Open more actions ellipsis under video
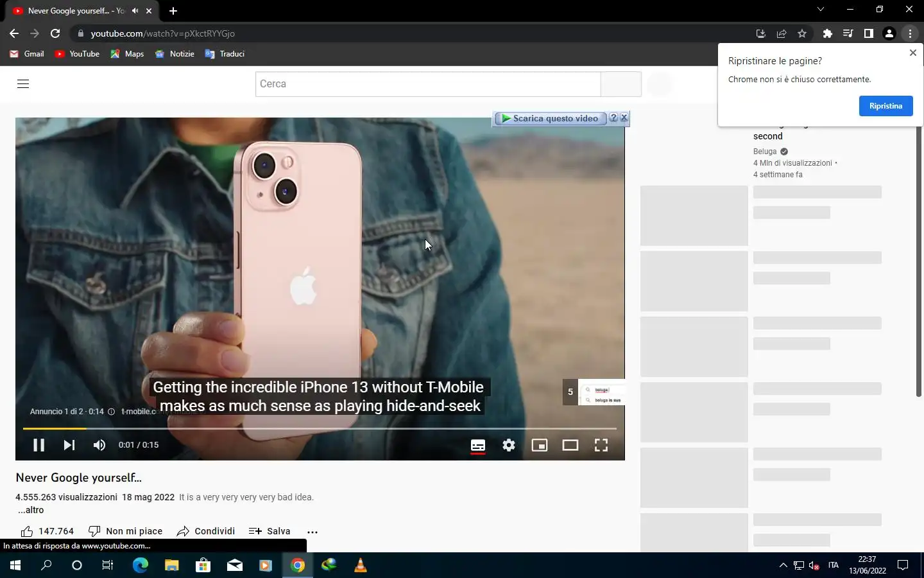Image resolution: width=924 pixels, height=578 pixels. [x=312, y=532]
